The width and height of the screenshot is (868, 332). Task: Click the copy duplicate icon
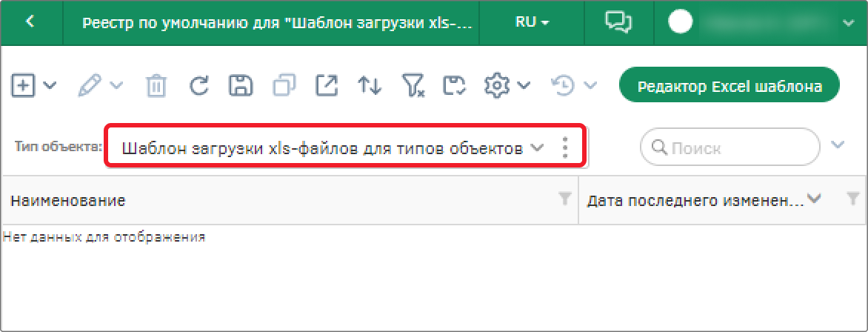284,85
